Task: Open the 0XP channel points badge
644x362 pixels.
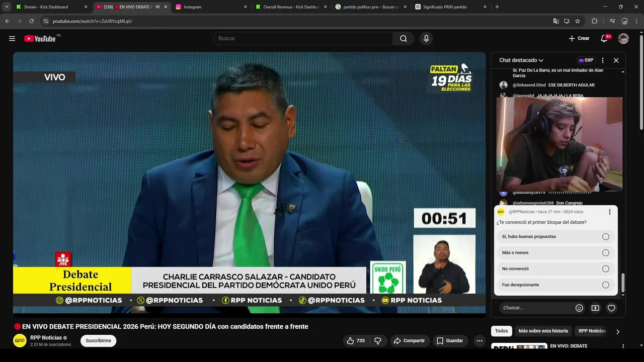Action: point(586,60)
